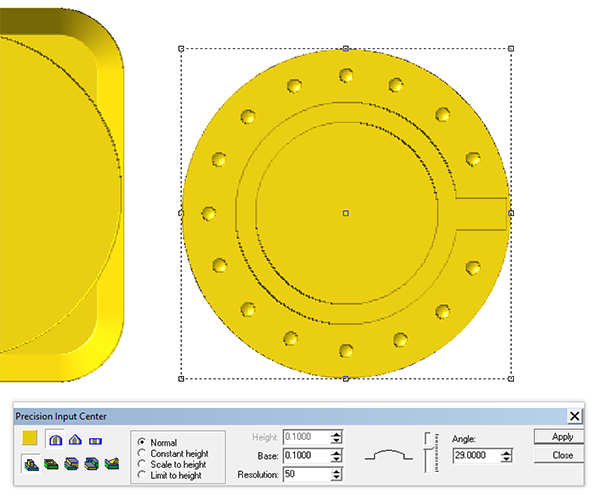Increase the Angle with up arrow
The width and height of the screenshot is (600, 500).
click(x=506, y=452)
